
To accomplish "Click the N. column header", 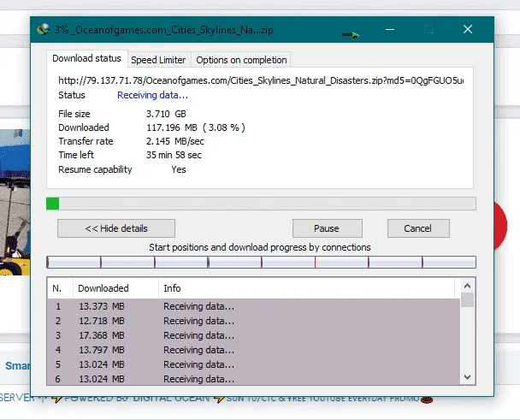I will point(60,288).
